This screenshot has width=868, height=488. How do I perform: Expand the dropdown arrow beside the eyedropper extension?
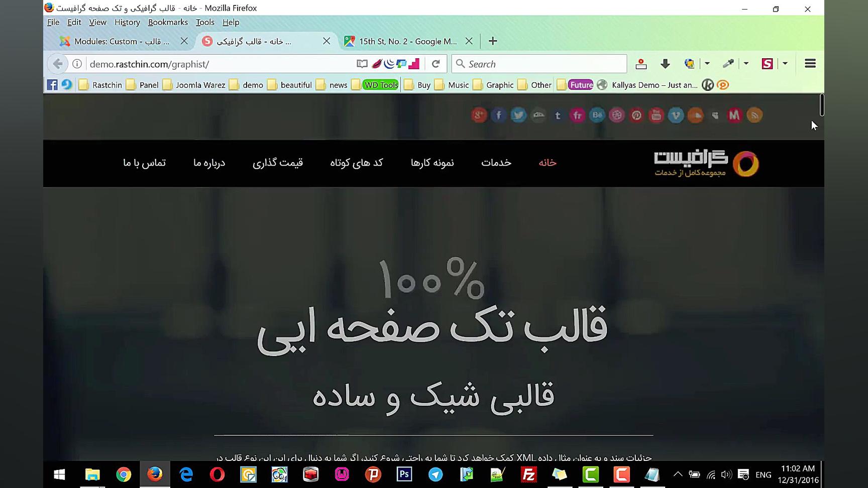(745, 63)
